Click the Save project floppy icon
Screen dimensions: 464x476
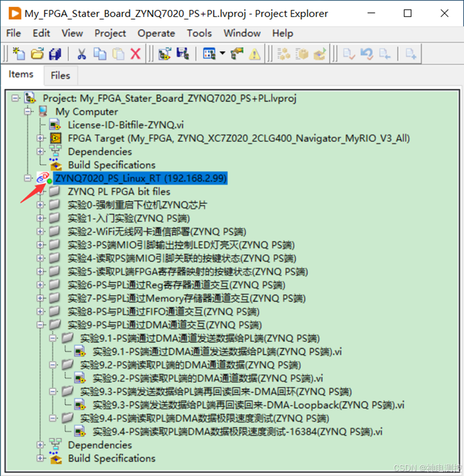click(x=182, y=54)
